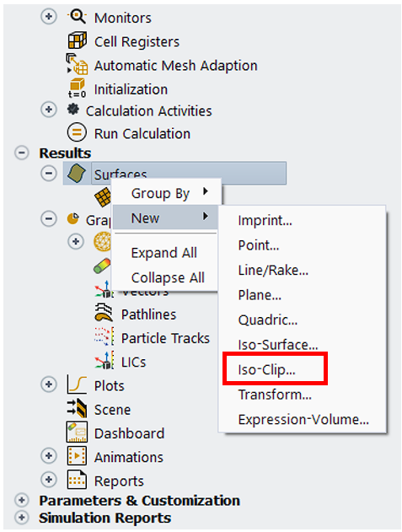
Task: Click the Dashboard icon
Action: coord(77,432)
